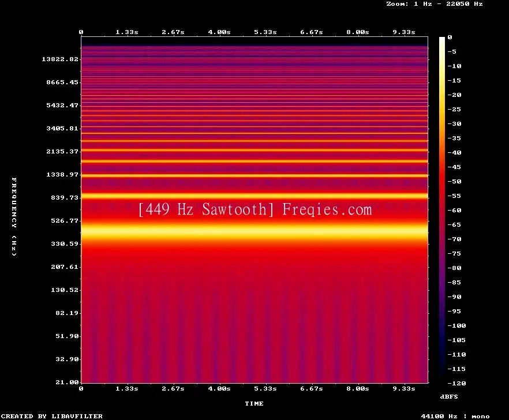Click 9.33s on the lower time axis
Image resolution: width=509 pixels, height=420 pixels.
tap(404, 388)
